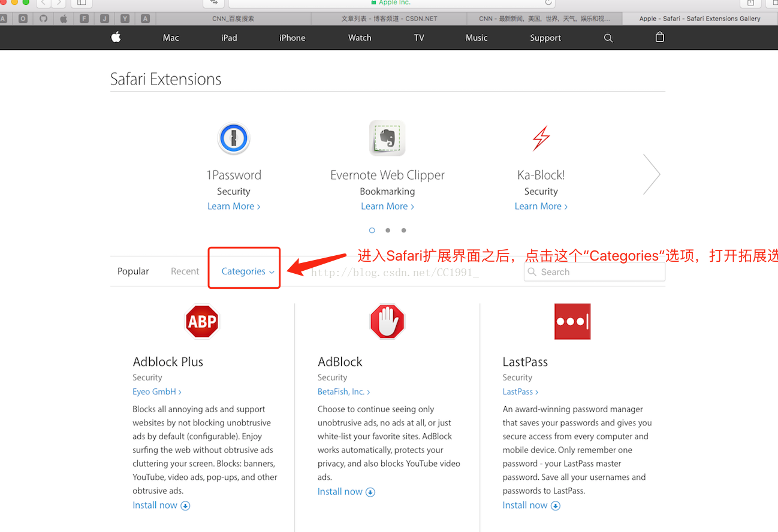Viewport: 778px width, 532px height.
Task: Open the iPad menu item
Action: point(229,38)
